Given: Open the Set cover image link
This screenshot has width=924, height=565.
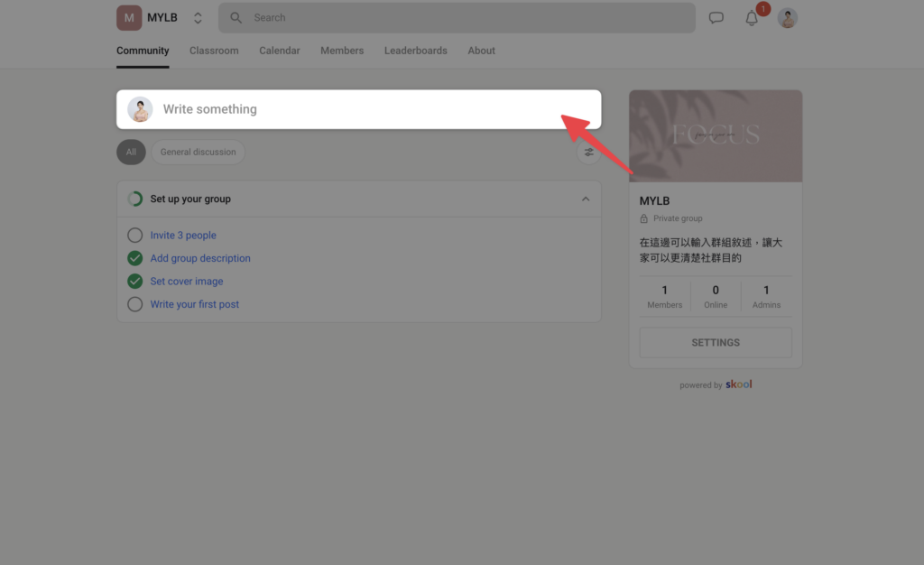Looking at the screenshot, I should (187, 281).
